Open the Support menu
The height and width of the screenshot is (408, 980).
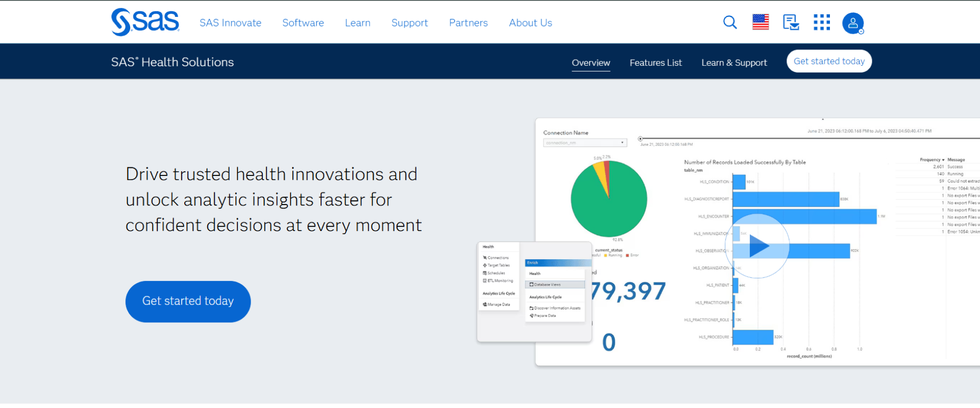[409, 23]
